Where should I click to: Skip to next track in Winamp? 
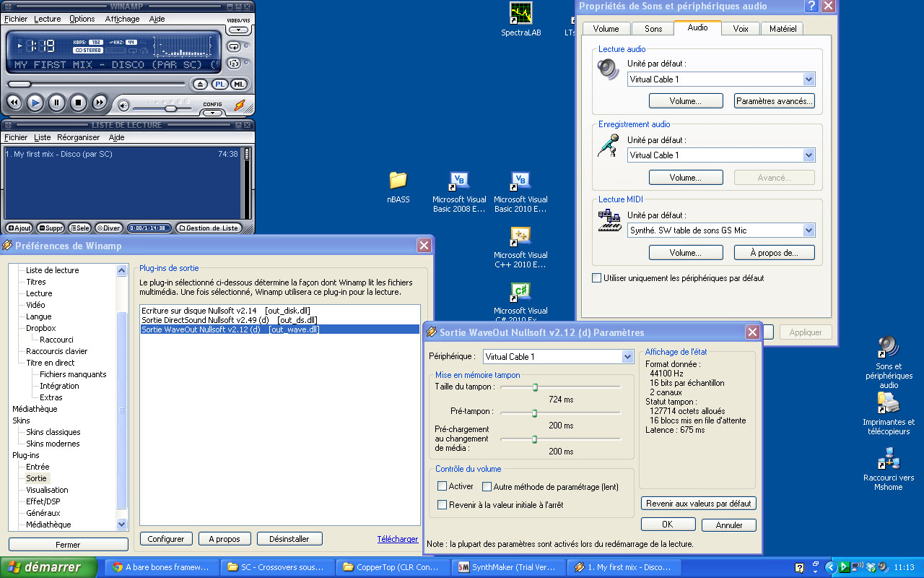point(100,103)
